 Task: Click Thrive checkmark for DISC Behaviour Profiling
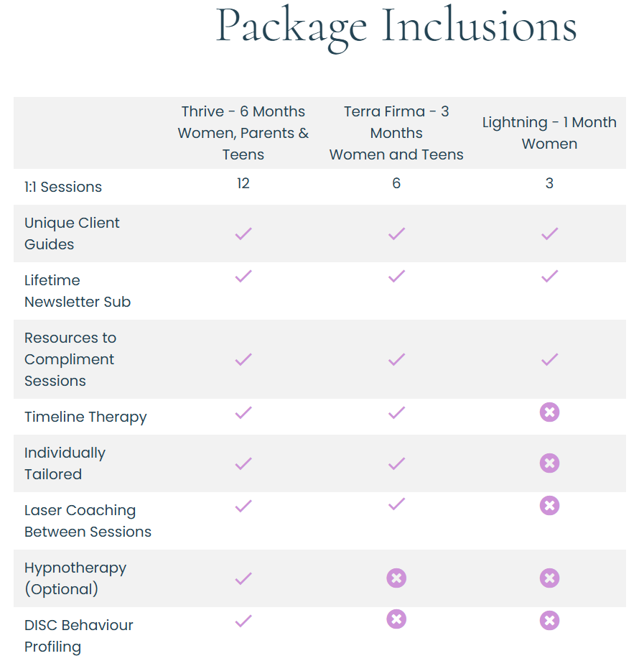click(x=243, y=621)
